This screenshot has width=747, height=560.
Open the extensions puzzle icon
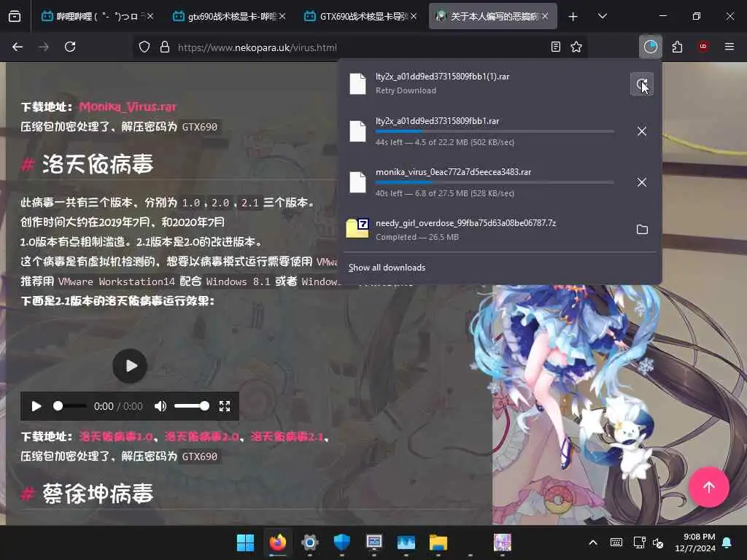[677, 47]
